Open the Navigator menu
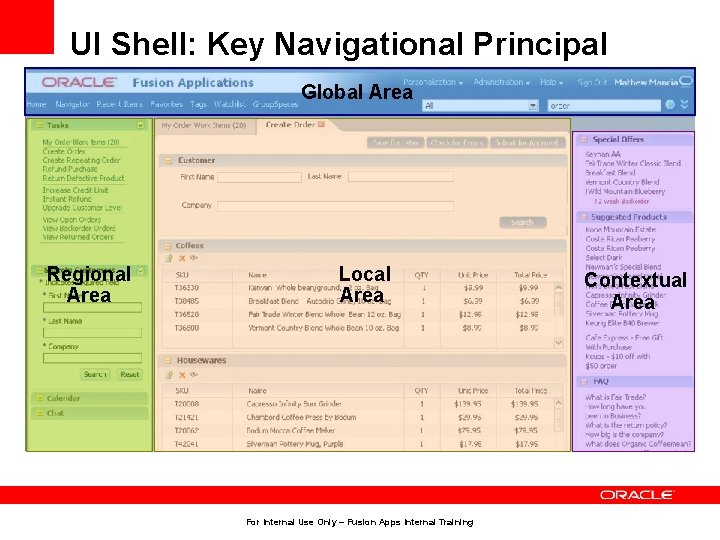Screen dimensions: 720x540 point(72,104)
